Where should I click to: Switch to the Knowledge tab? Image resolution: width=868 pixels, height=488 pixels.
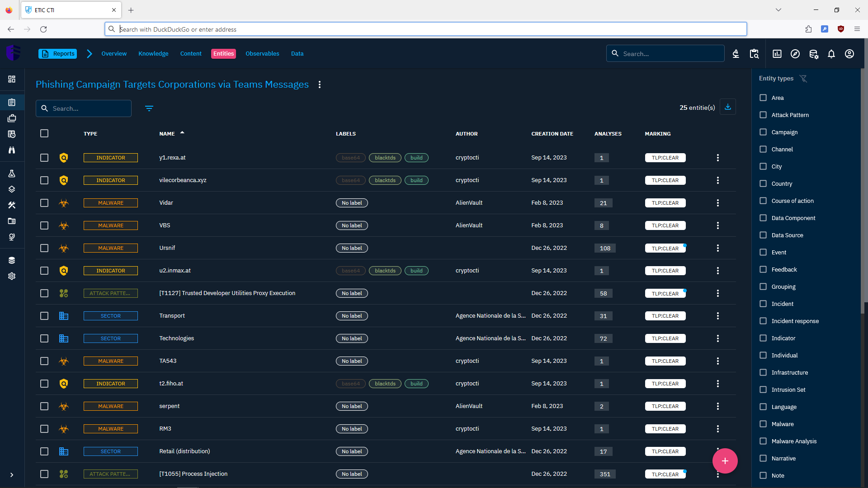pos(153,53)
